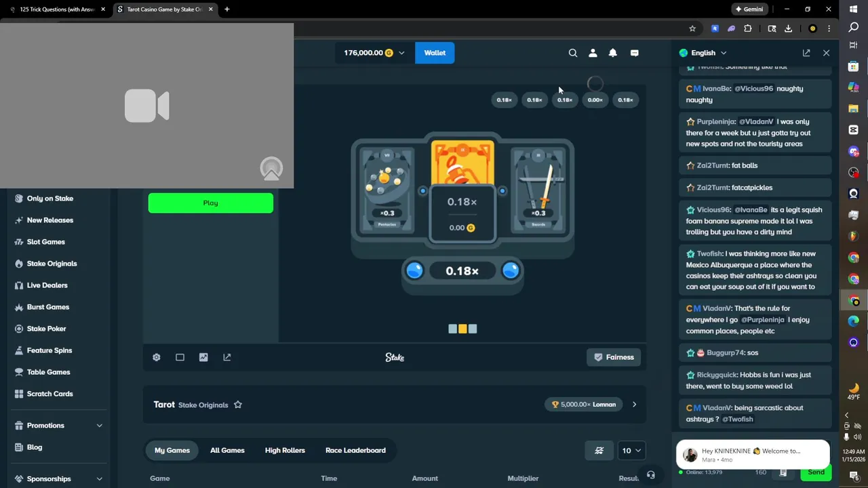Open Chrome three-dot menu
This screenshot has height=488, width=868.
point(830,28)
